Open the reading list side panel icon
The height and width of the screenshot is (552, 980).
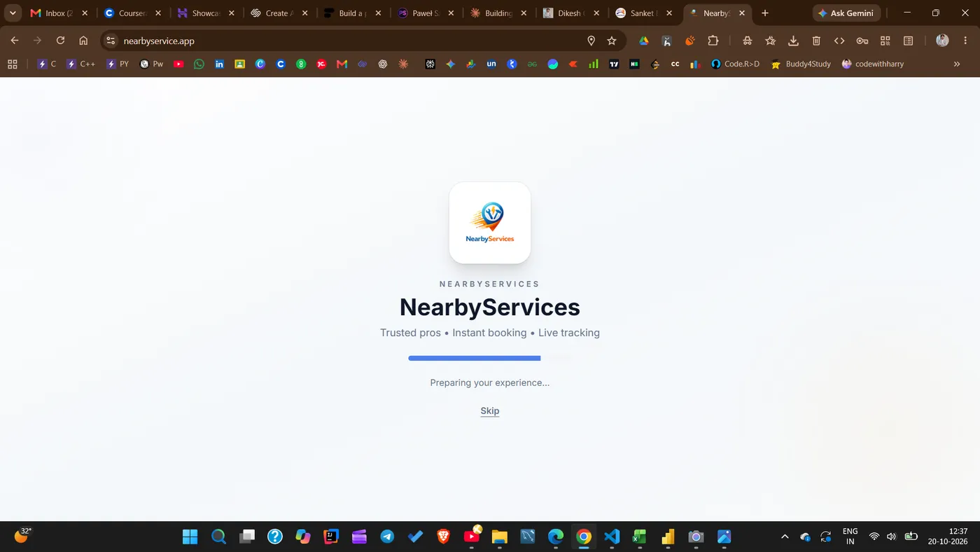click(908, 41)
